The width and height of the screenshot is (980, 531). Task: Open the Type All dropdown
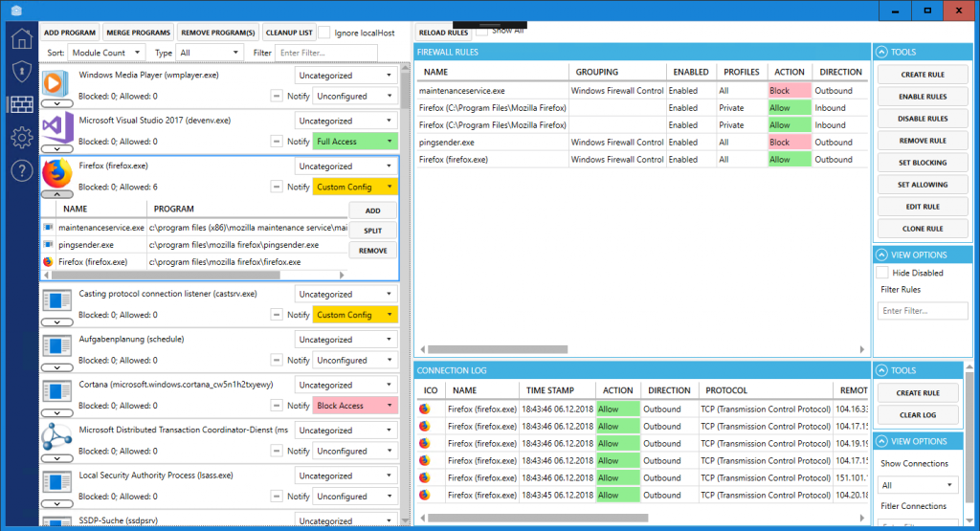[x=210, y=53]
